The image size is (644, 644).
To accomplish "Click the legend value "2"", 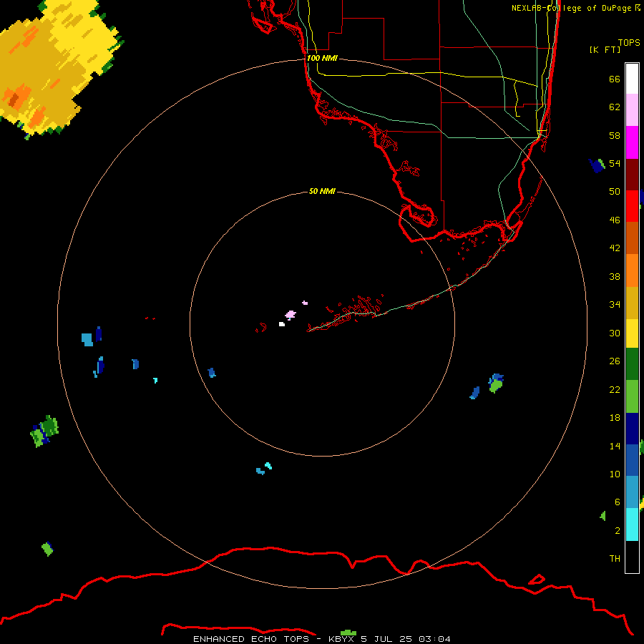I will [617, 531].
